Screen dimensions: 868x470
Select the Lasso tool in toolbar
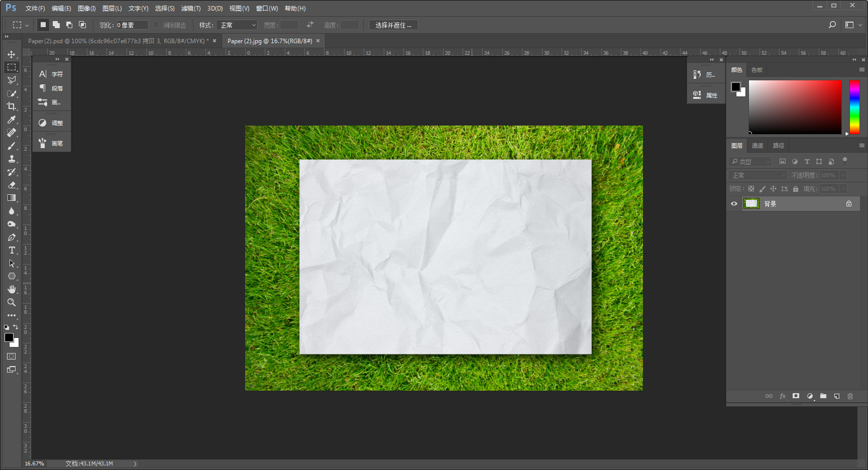click(12, 80)
